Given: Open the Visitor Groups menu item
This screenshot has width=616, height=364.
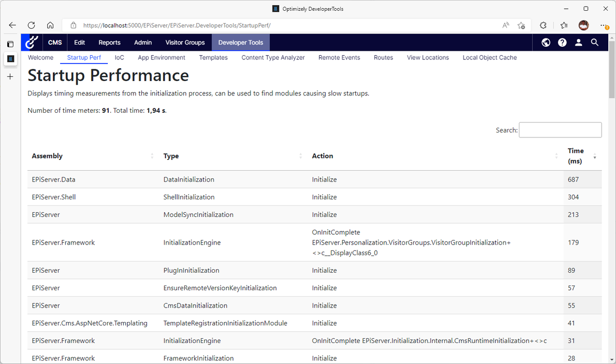Looking at the screenshot, I should coord(185,43).
